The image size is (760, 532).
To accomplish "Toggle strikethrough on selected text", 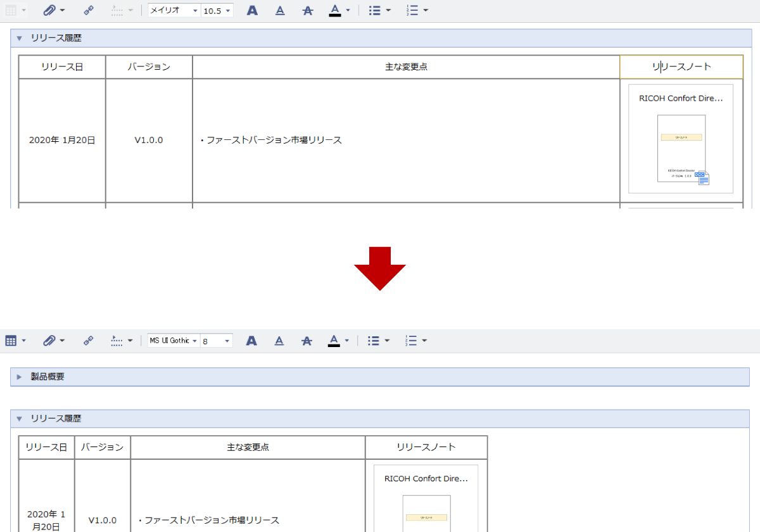I will [x=307, y=9].
